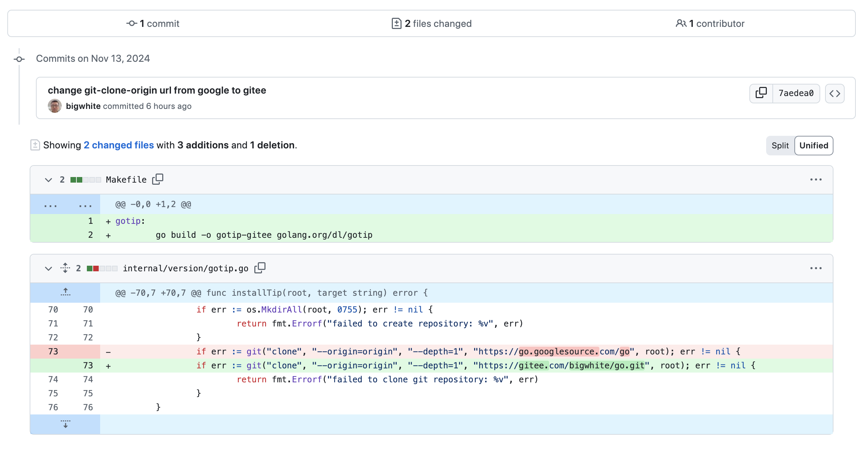Viewport: 868px width, 456px height.
Task: Copy internal/version/gotip.go file path
Action: click(x=260, y=268)
